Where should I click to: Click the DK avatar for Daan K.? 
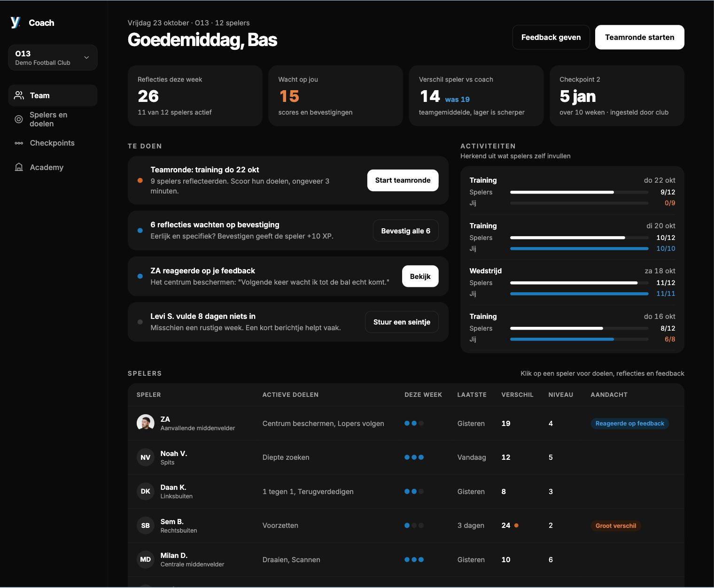click(x=146, y=491)
